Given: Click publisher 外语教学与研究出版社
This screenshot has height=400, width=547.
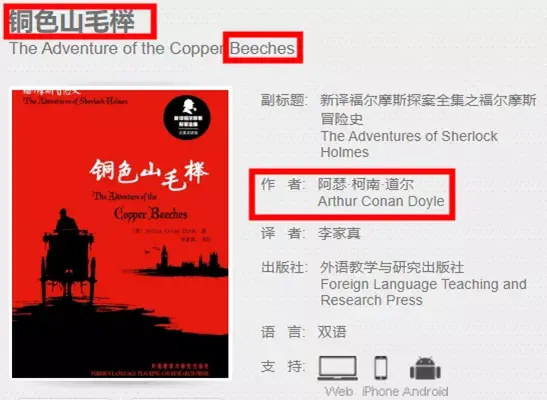Looking at the screenshot, I should pyautogui.click(x=392, y=267).
